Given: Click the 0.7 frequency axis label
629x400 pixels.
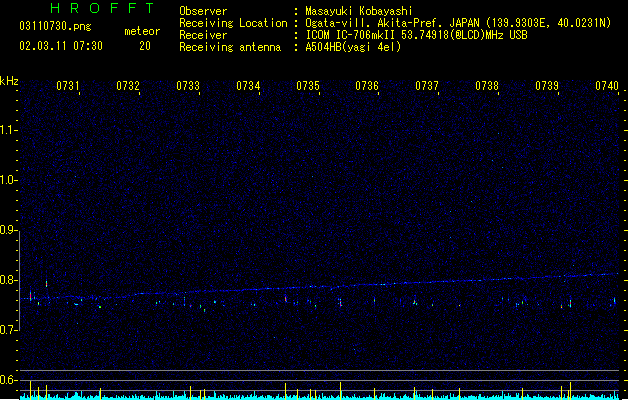Looking at the screenshot, I should click(x=8, y=330).
